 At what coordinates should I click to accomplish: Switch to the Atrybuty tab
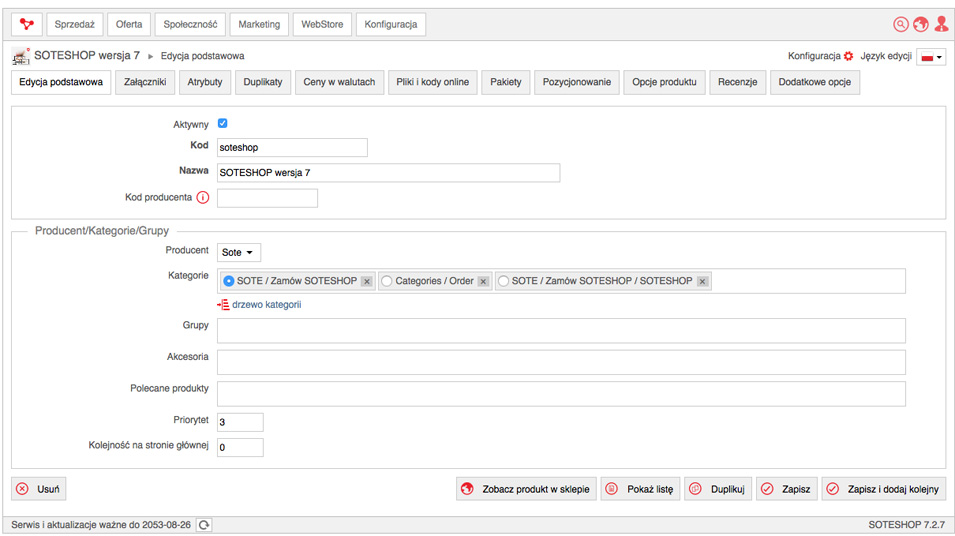pyautogui.click(x=205, y=82)
